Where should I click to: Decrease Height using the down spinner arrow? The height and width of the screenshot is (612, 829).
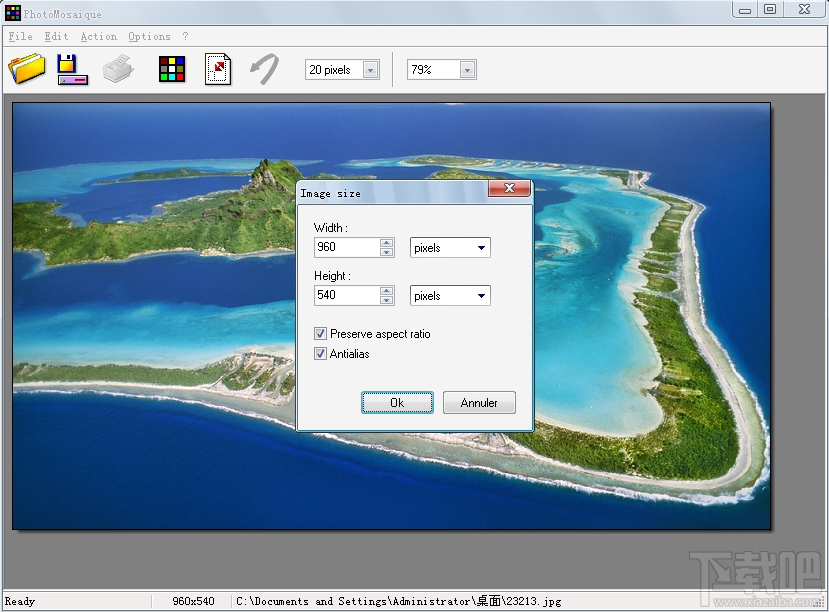[386, 300]
